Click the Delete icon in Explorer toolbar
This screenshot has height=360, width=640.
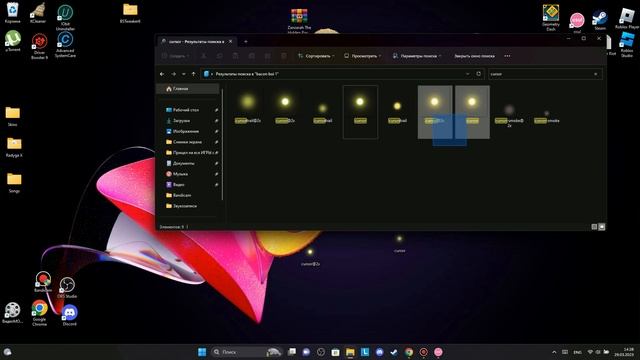(x=284, y=56)
